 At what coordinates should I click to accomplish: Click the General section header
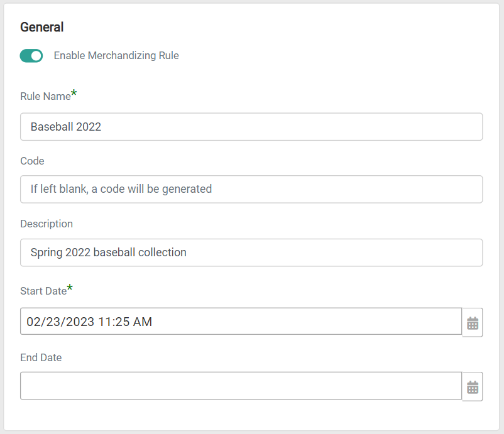coord(42,27)
